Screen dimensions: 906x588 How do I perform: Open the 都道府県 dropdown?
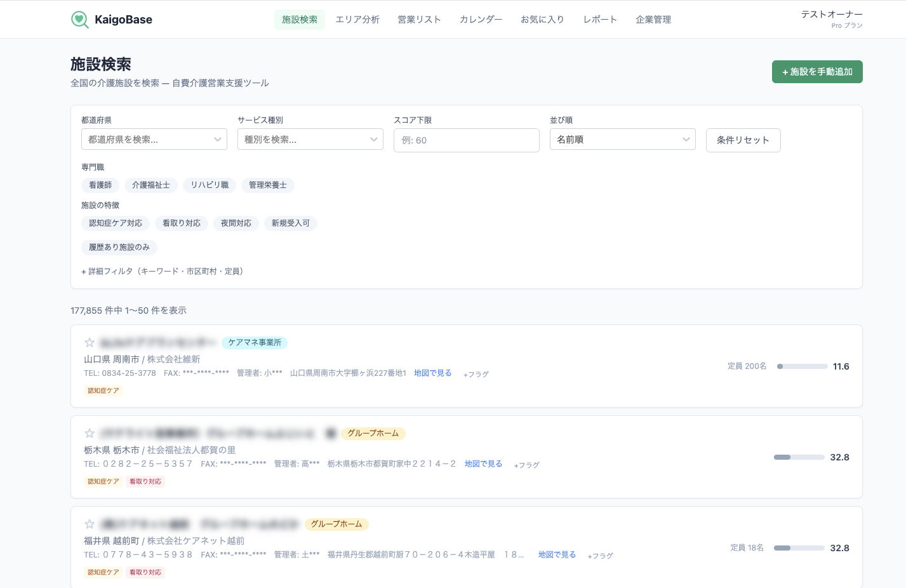(x=154, y=138)
